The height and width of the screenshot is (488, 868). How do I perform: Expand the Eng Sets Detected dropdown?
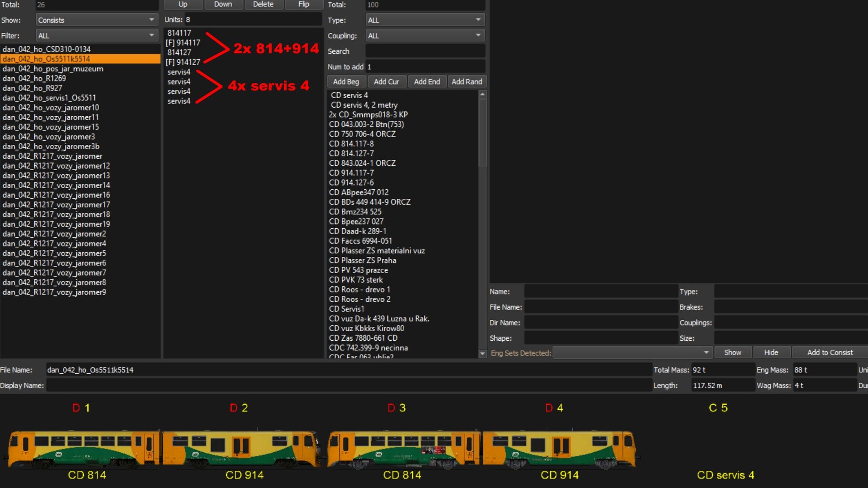632,353
